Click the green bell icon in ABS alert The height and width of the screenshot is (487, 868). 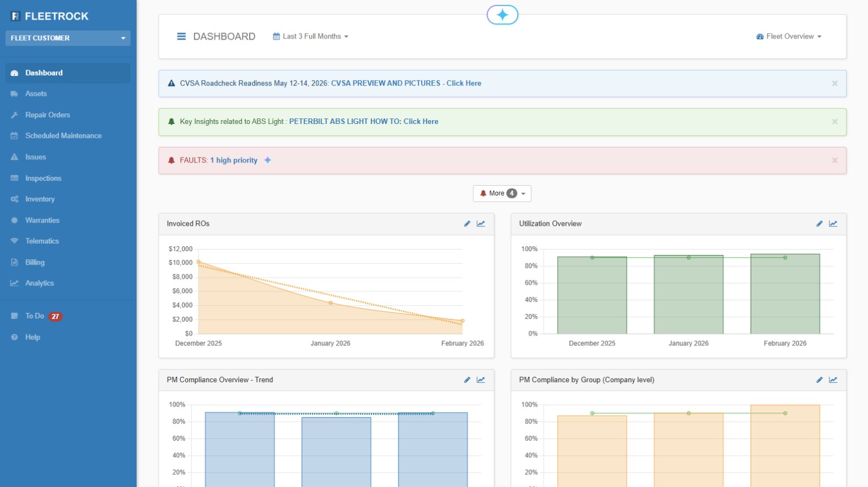pos(171,122)
